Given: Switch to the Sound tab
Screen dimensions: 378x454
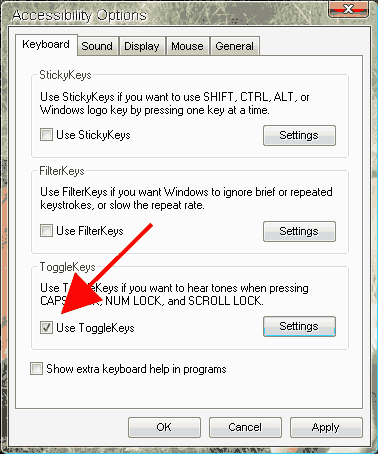Looking at the screenshot, I should click(x=97, y=46).
